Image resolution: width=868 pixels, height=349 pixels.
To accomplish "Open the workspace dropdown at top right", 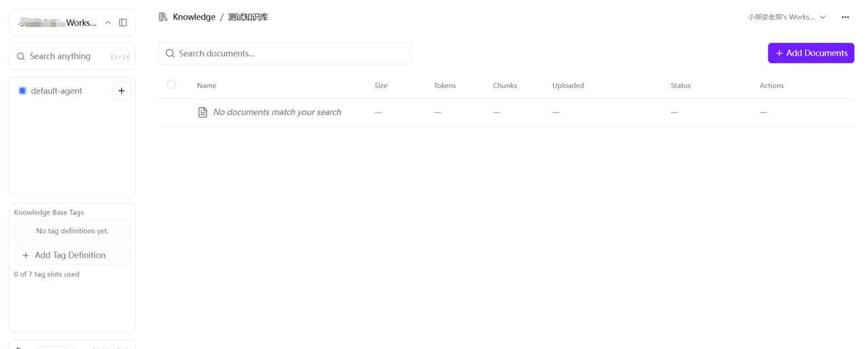I will [787, 17].
